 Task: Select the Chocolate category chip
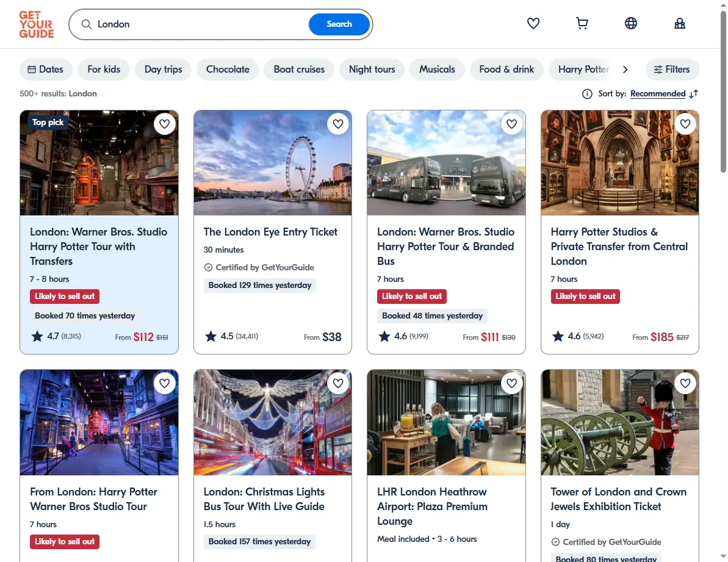tap(228, 70)
